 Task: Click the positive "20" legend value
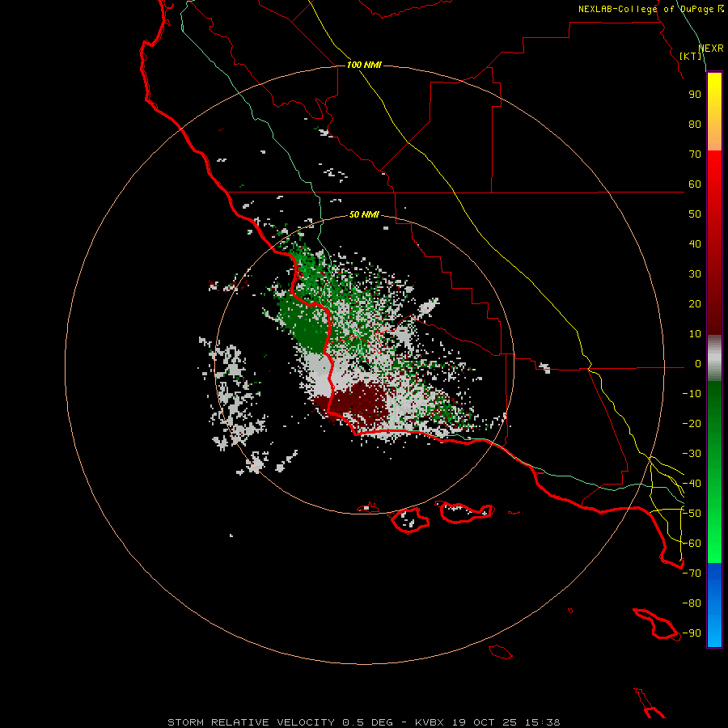point(695,304)
